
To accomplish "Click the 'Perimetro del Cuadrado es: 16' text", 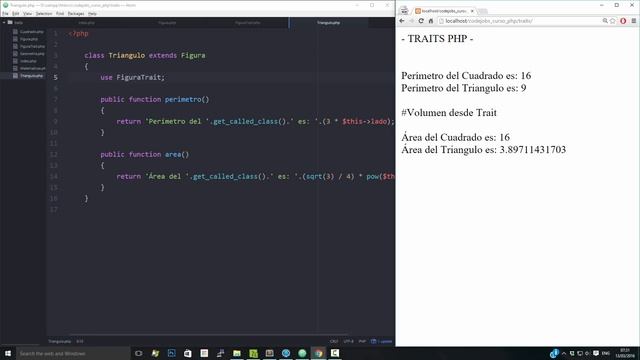I will pos(466,76).
